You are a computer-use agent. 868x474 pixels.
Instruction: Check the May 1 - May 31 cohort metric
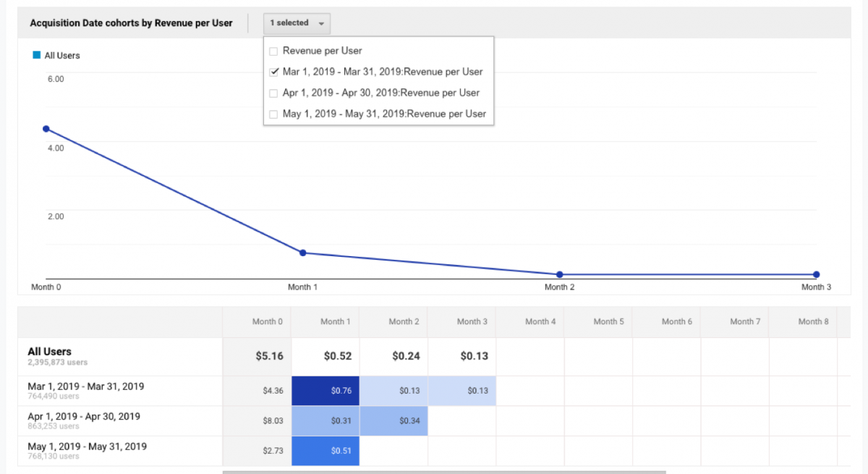(x=273, y=114)
